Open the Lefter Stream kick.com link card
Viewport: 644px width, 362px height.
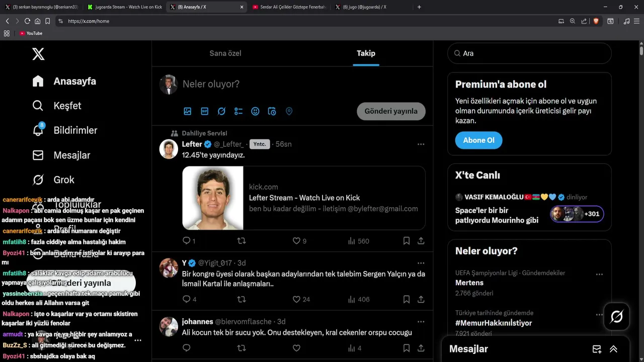(304, 198)
